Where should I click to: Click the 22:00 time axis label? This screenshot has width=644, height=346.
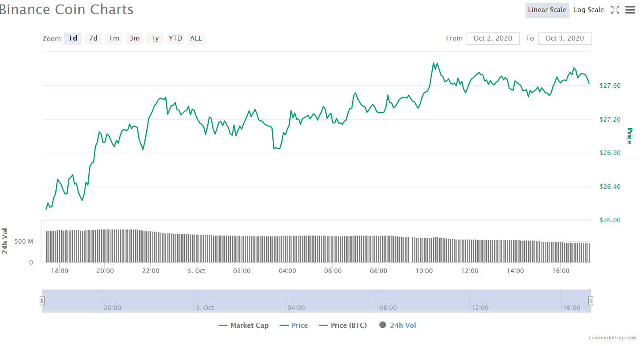tap(151, 271)
